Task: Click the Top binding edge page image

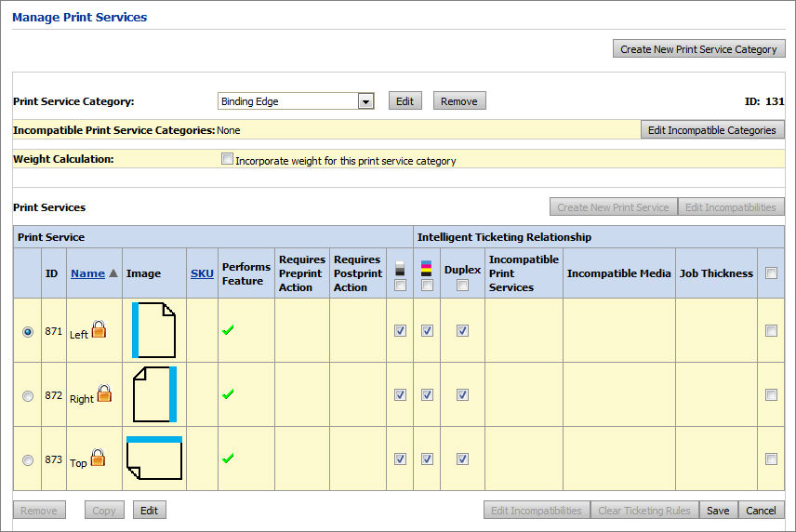Action: [153, 459]
